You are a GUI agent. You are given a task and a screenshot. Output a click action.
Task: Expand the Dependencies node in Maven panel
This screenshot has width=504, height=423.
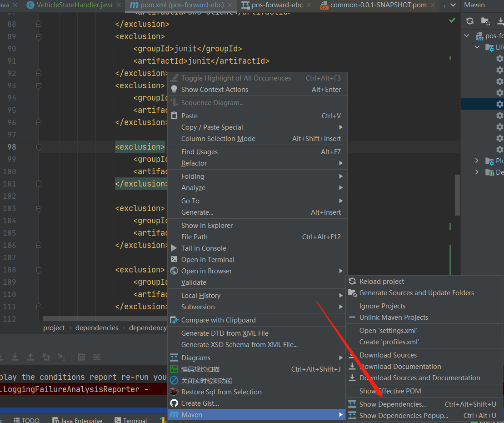476,172
